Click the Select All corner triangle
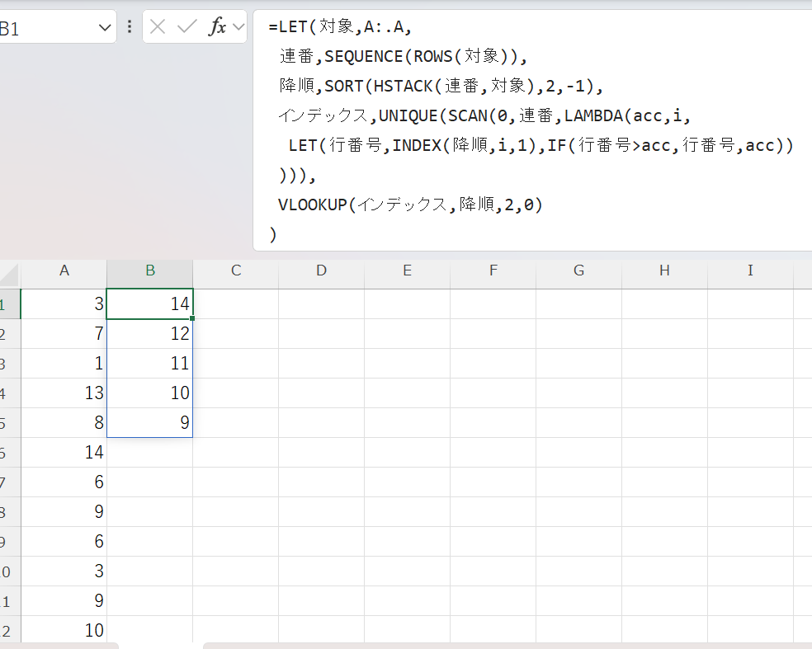 coord(9,275)
